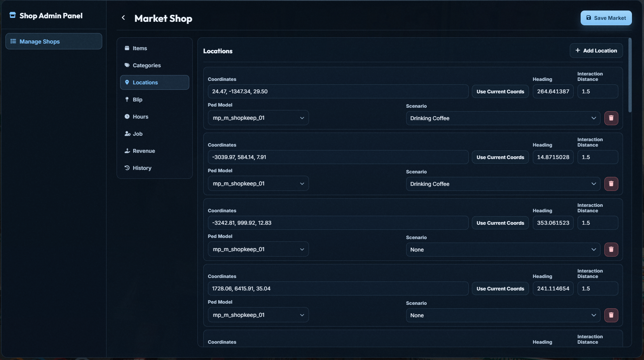Open the Blip section

pyautogui.click(x=155, y=100)
